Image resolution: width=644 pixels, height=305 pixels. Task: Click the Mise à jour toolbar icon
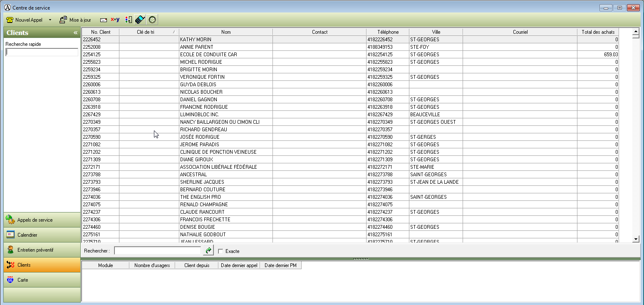click(x=63, y=20)
